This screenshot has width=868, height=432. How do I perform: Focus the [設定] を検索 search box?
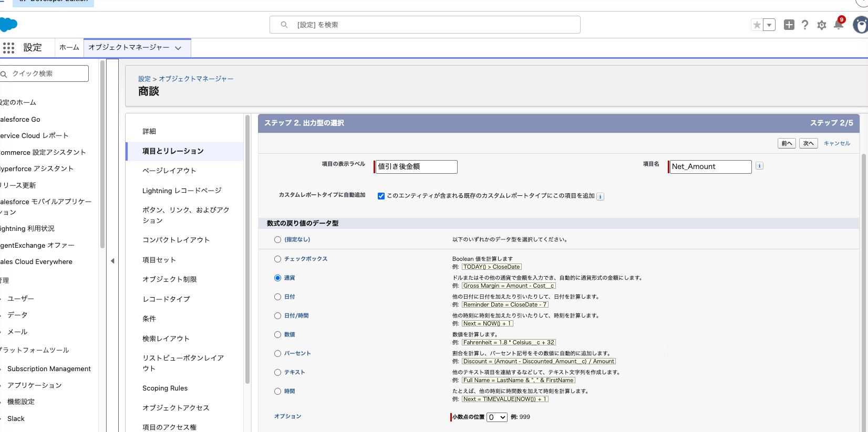coord(425,25)
